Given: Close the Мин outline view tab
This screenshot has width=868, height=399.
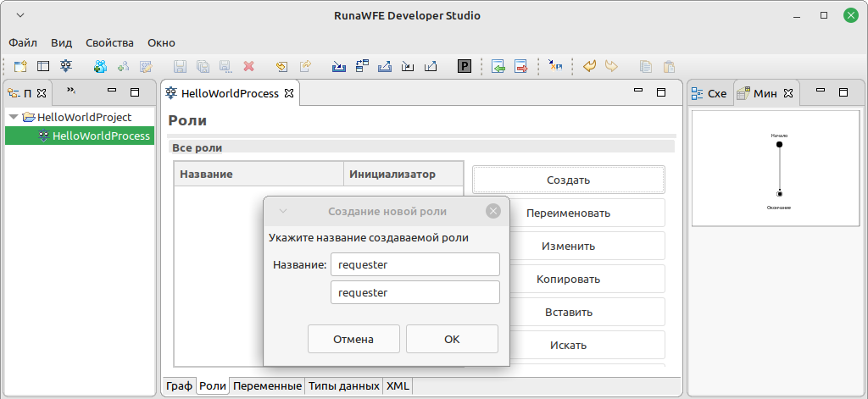Looking at the screenshot, I should coord(788,93).
